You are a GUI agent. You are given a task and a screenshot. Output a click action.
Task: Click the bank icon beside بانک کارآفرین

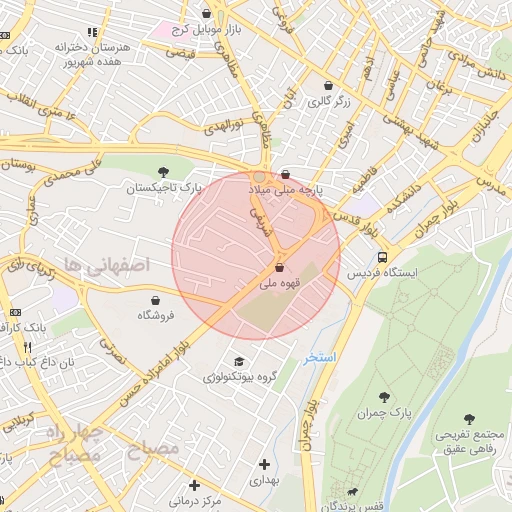pos(15,312)
